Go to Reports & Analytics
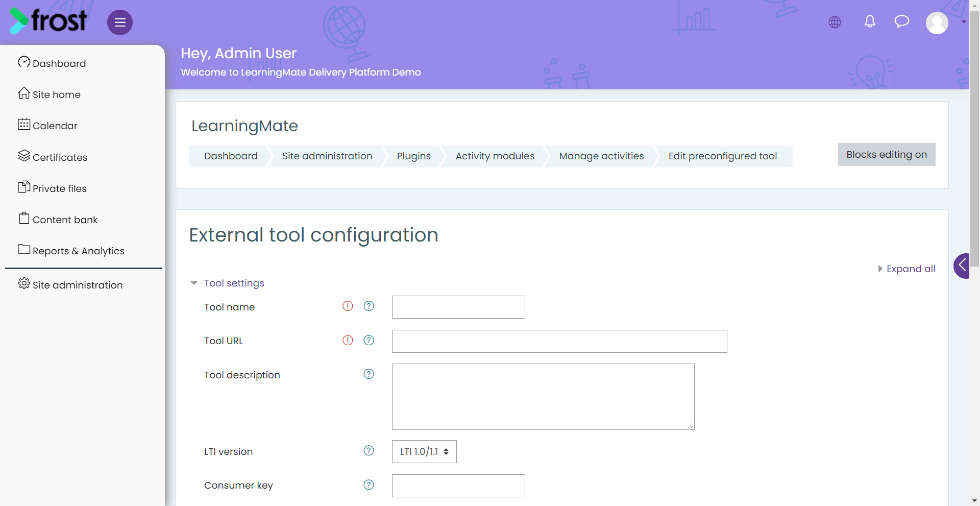The height and width of the screenshot is (506, 980). tap(78, 251)
